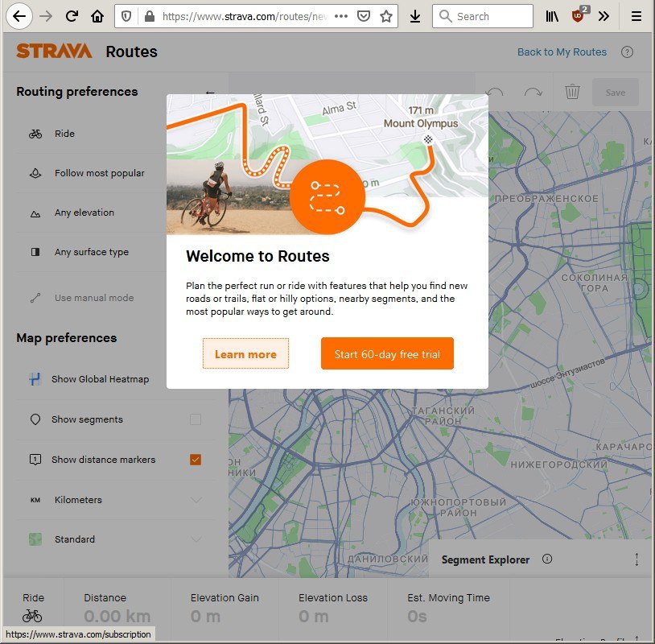Check the Show segments checkbox

196,419
